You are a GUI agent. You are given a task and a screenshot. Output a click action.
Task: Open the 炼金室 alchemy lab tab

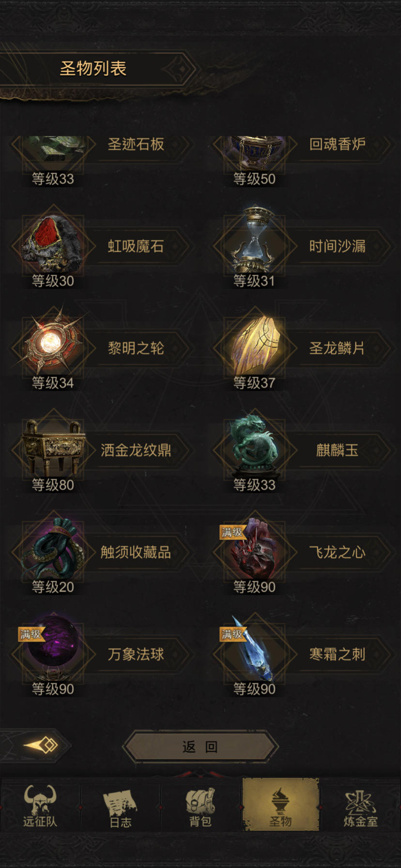360,806
